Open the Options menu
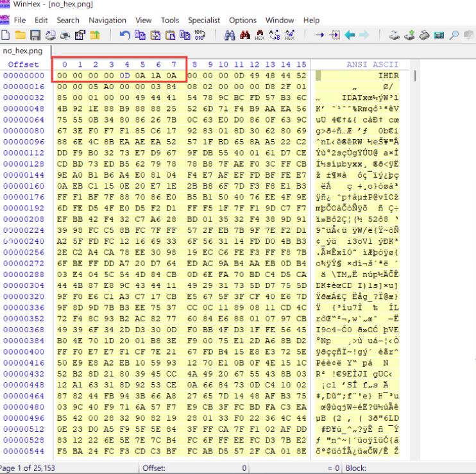This screenshot has height=474, width=476. pyautogui.click(x=242, y=20)
